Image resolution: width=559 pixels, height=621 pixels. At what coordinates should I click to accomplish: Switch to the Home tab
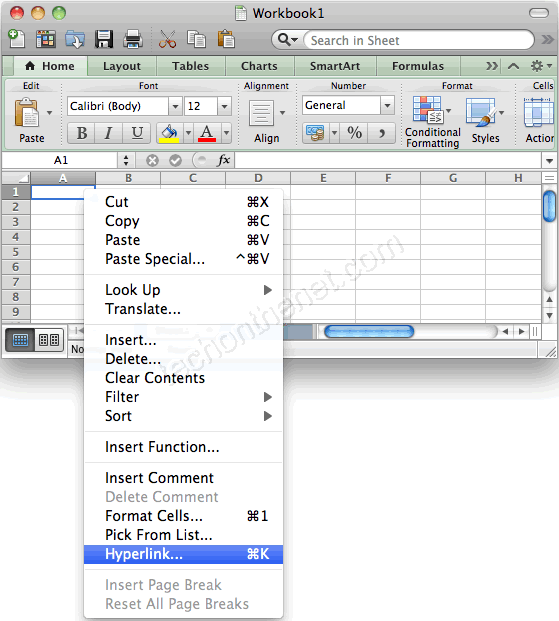50,66
